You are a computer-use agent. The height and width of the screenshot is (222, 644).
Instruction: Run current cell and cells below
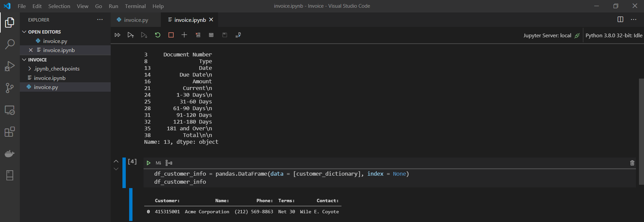click(144, 35)
